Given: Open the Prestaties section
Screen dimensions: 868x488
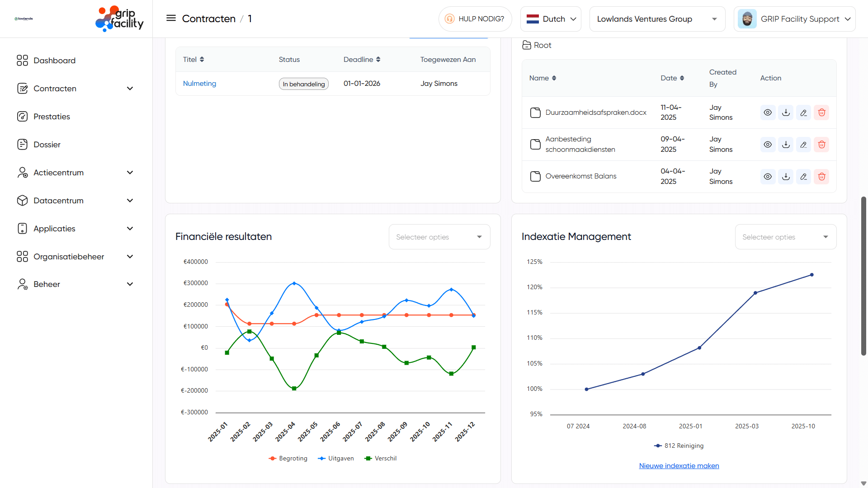Looking at the screenshot, I should pyautogui.click(x=53, y=116).
